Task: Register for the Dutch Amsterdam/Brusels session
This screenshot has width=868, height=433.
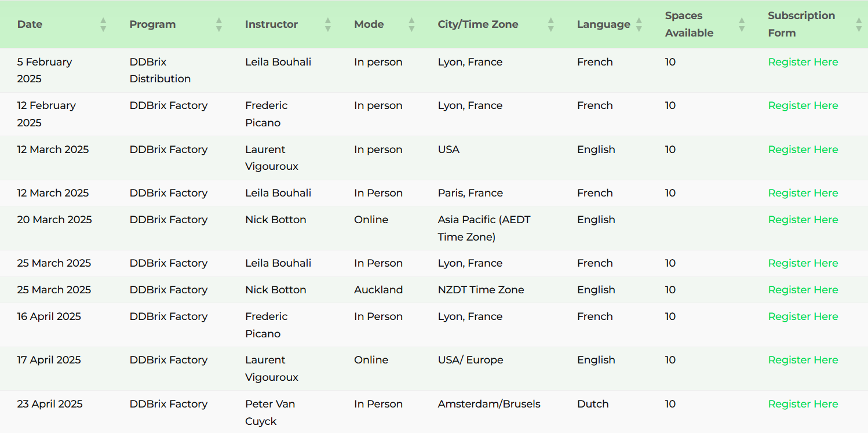Action: pos(803,404)
